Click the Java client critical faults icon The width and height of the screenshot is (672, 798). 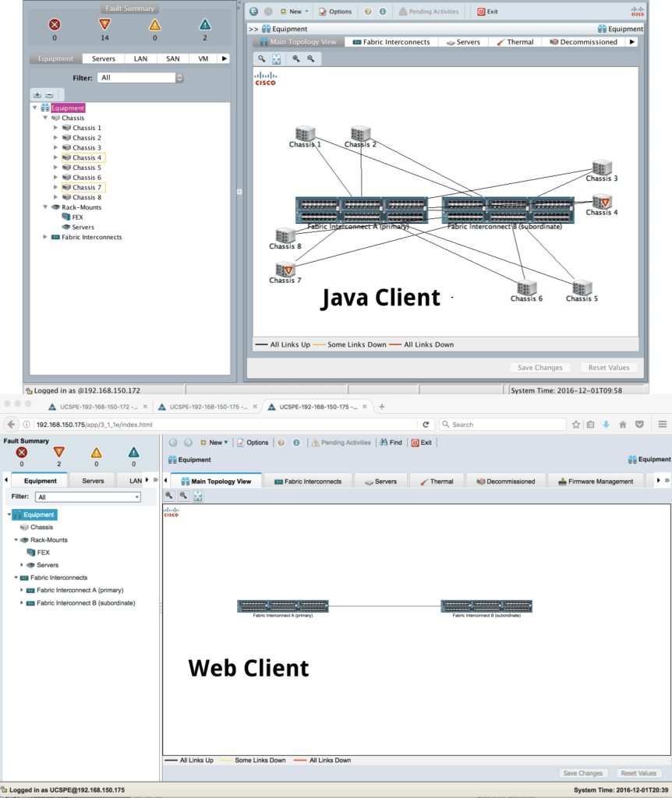55,24
